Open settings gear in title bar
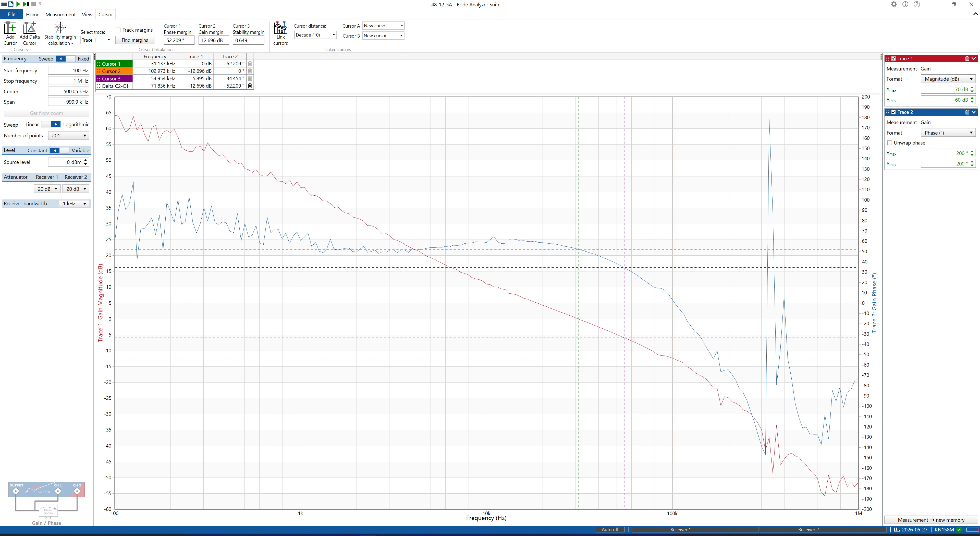This screenshot has height=536, width=980. [894, 5]
